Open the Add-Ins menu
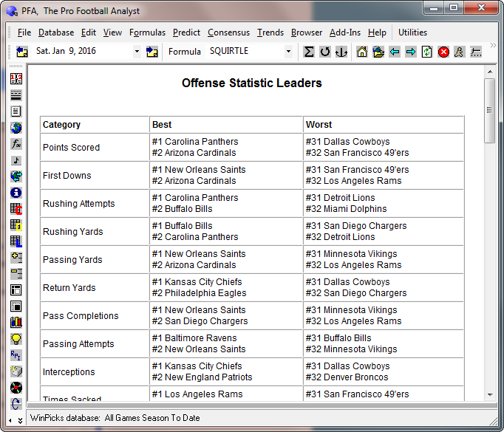Viewport: 504px width, 432px height. [x=345, y=32]
